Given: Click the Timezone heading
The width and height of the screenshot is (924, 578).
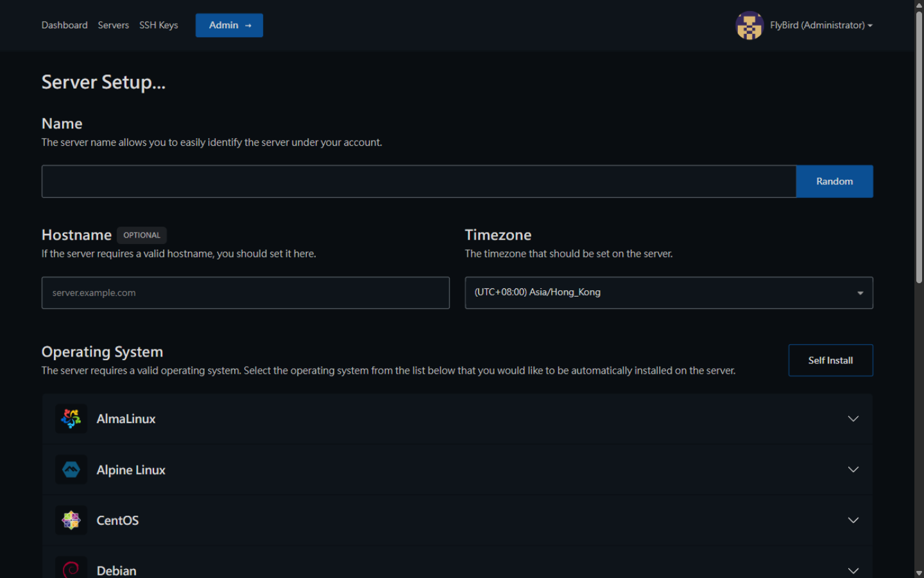Looking at the screenshot, I should click(x=498, y=235).
